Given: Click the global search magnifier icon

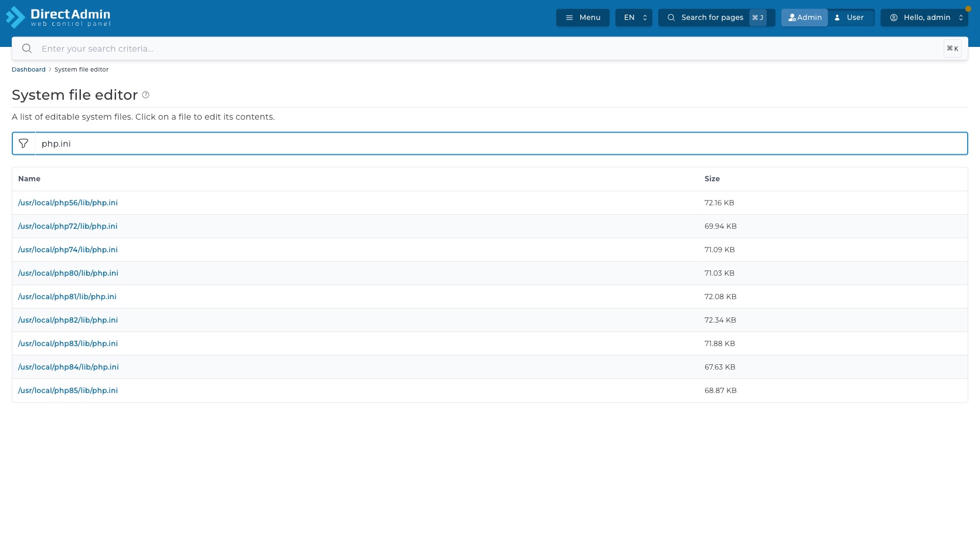Looking at the screenshot, I should 27,49.
